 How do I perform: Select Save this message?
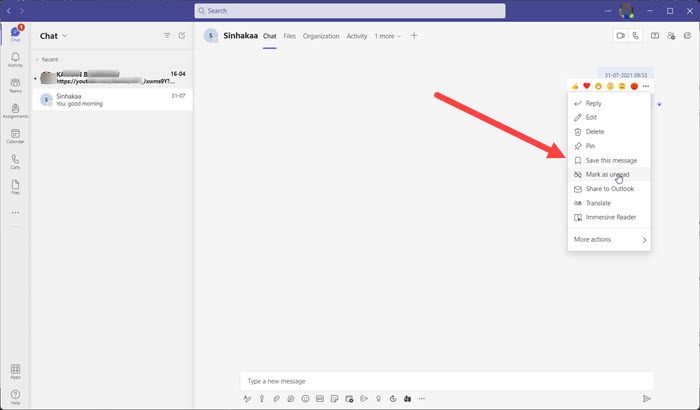click(x=609, y=160)
